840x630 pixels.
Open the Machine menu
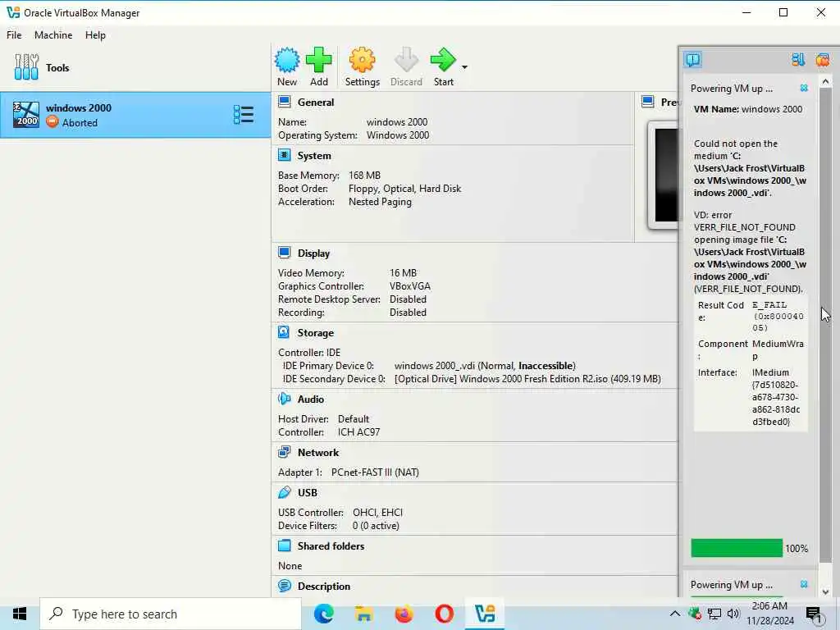(53, 34)
